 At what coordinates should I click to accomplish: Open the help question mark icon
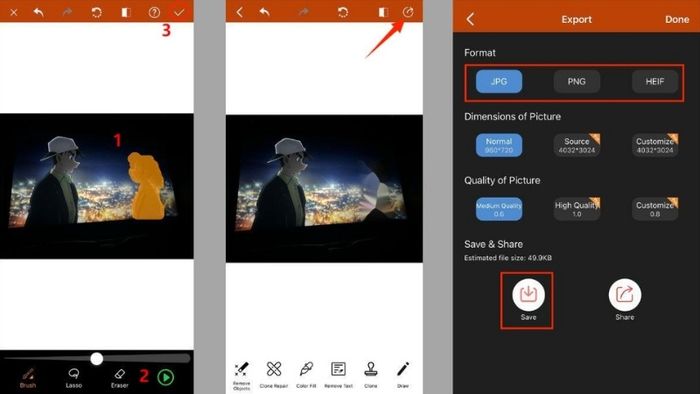pos(154,12)
